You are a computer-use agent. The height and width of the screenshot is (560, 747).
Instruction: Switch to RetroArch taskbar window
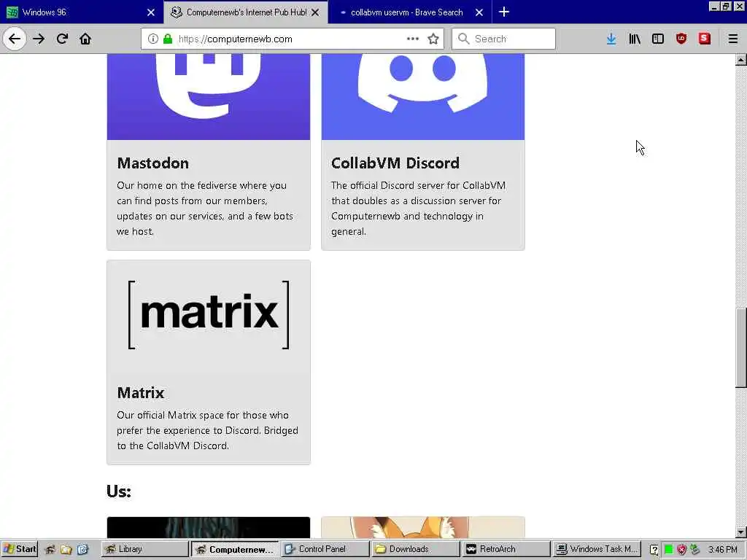506,549
